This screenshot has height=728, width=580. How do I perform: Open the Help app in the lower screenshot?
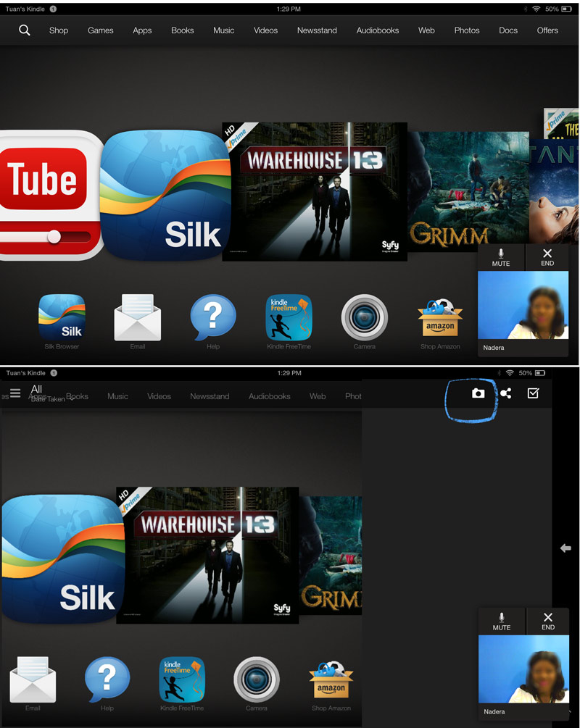coord(107,679)
